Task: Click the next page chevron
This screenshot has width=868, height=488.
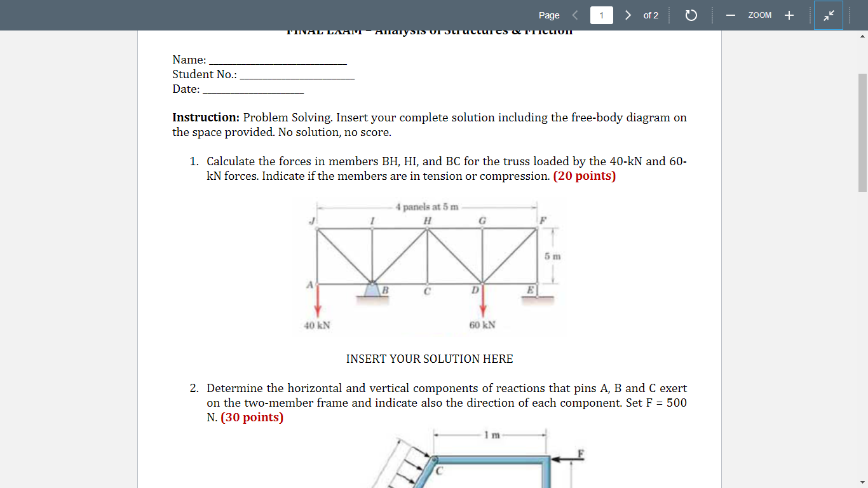Action: (x=628, y=15)
